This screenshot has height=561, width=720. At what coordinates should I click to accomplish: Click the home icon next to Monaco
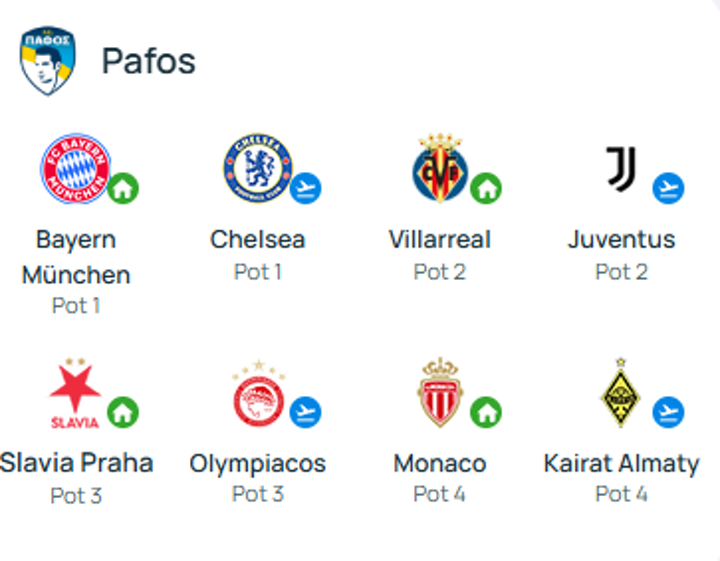click(x=486, y=412)
